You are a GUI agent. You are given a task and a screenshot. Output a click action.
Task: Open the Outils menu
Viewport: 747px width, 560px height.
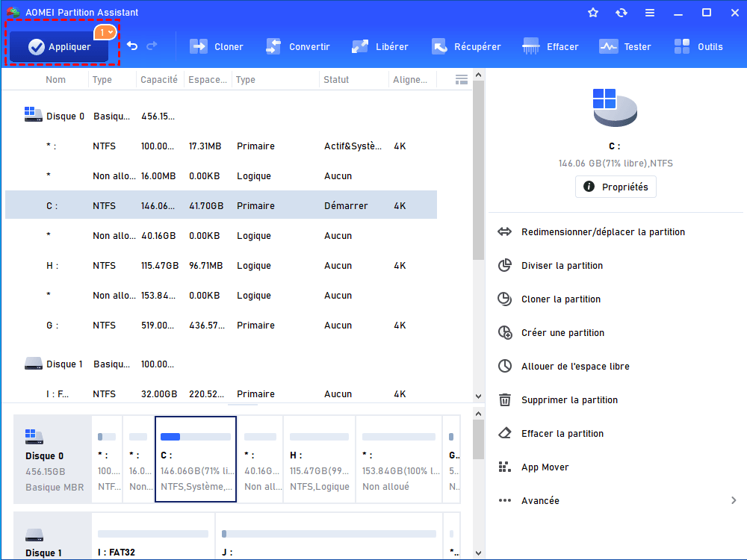(699, 46)
